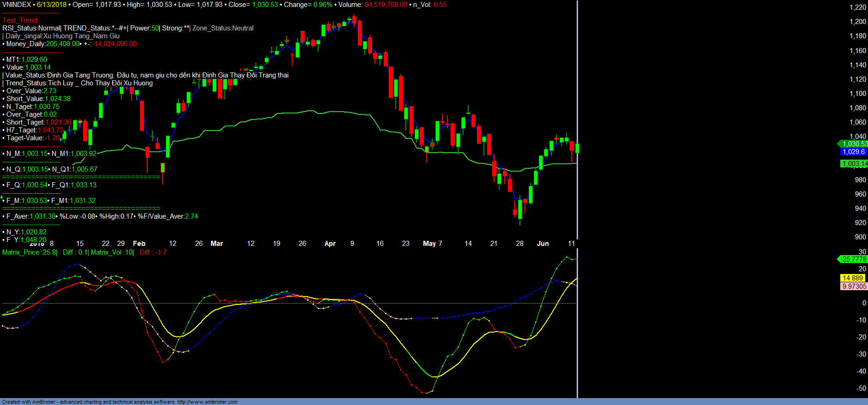Click the yellow 14.889 indicator tag
868x405 pixels.
(x=852, y=278)
